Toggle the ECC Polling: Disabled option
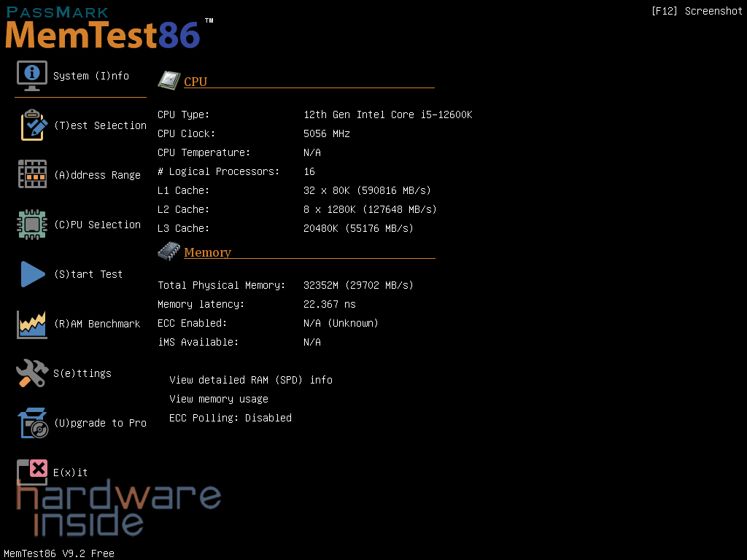The width and height of the screenshot is (747, 560). (x=231, y=418)
